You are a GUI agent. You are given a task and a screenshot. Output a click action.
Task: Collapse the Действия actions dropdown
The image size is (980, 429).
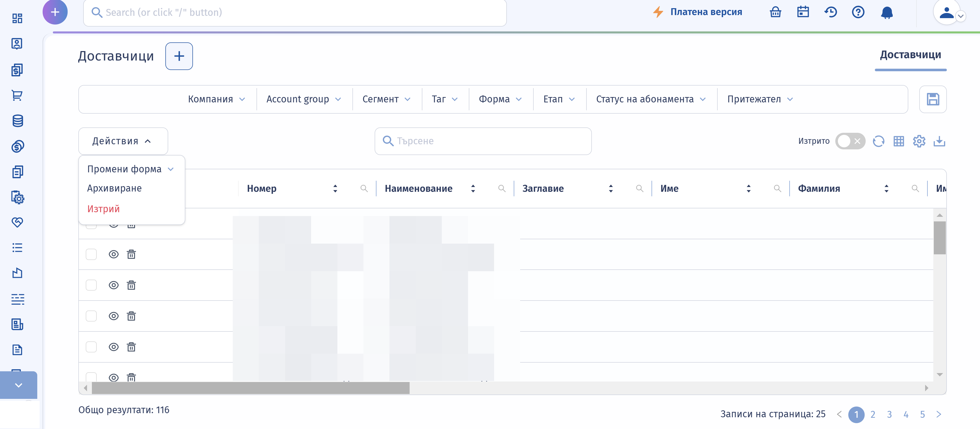pos(123,141)
